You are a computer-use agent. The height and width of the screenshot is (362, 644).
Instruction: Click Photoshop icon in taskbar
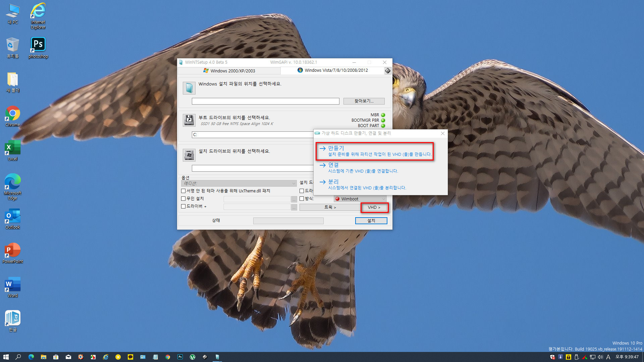(x=180, y=357)
